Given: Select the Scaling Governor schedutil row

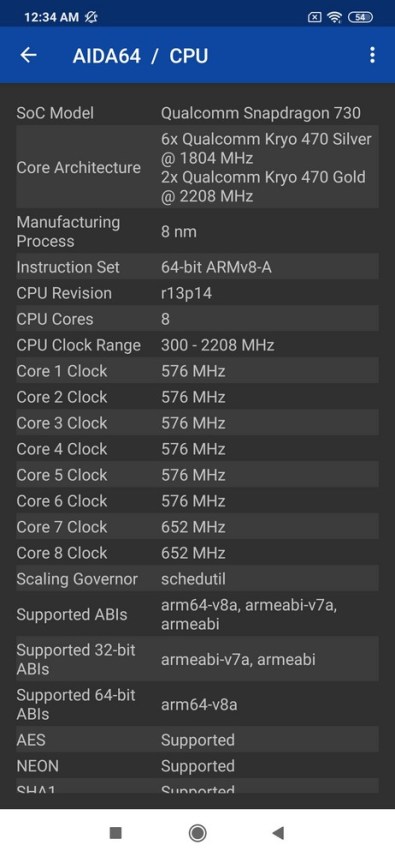Looking at the screenshot, I should pyautogui.click(x=197, y=579).
